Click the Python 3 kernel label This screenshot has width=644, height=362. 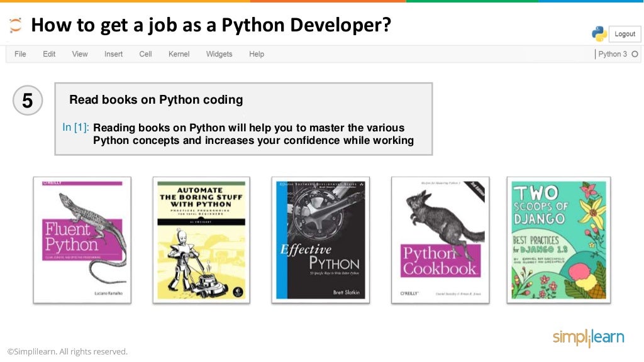[x=613, y=54]
